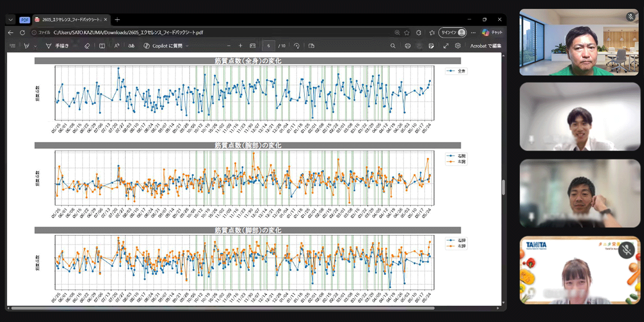Select the eraser tool
The image size is (644, 322).
pos(87,46)
